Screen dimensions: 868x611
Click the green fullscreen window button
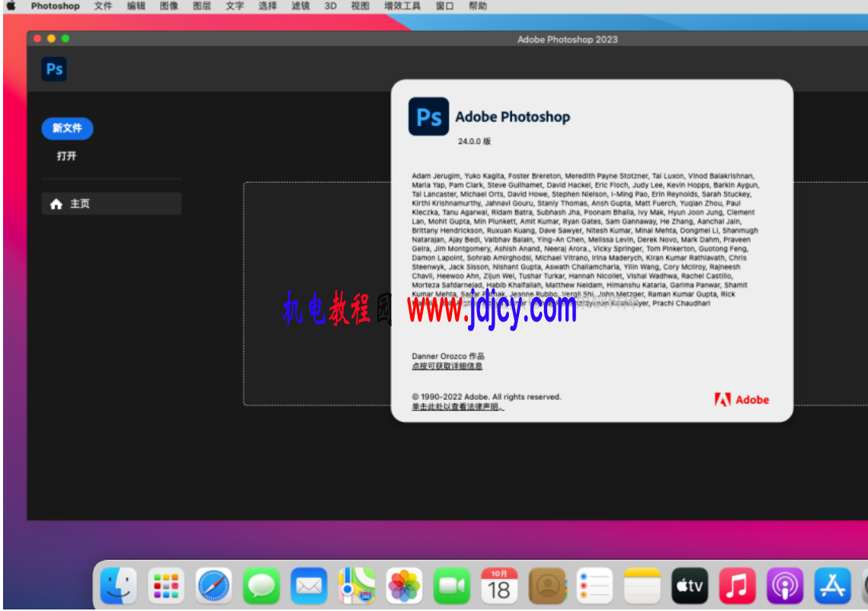pos(66,39)
